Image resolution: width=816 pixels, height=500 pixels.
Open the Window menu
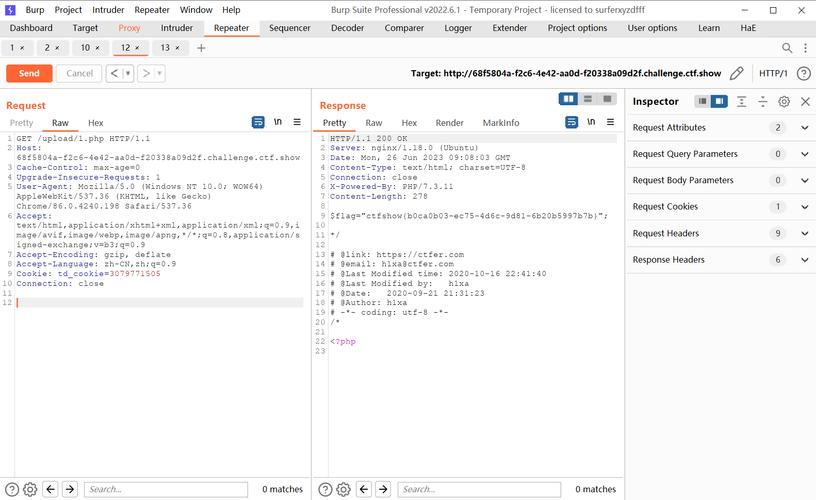click(x=196, y=10)
